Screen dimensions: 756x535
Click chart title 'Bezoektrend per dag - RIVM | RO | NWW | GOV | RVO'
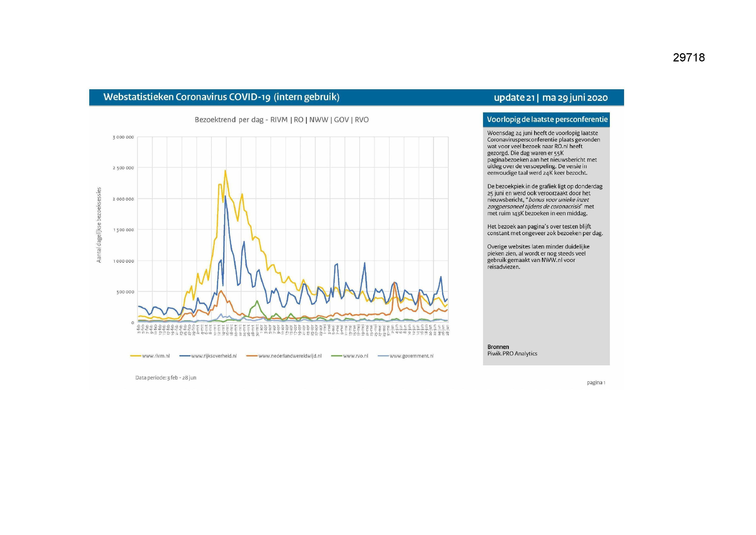pyautogui.click(x=282, y=120)
